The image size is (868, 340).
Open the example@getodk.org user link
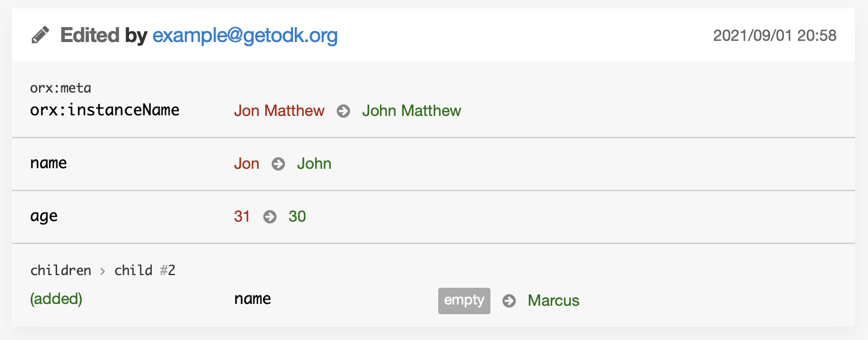(x=245, y=35)
